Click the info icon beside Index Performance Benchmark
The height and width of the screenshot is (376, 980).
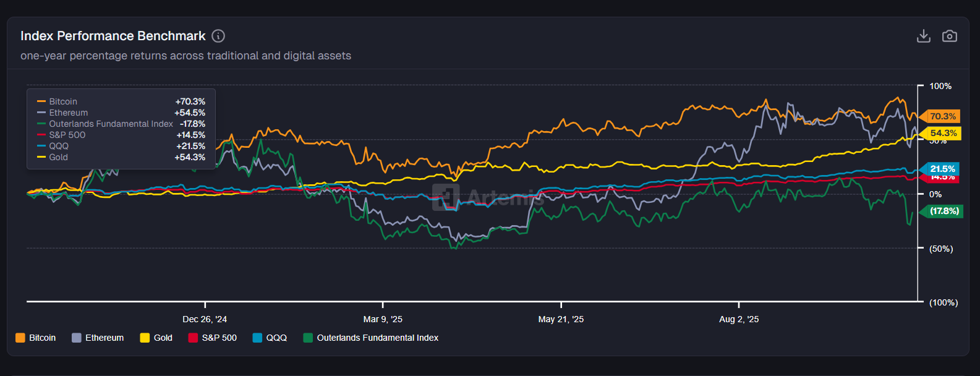(x=218, y=36)
